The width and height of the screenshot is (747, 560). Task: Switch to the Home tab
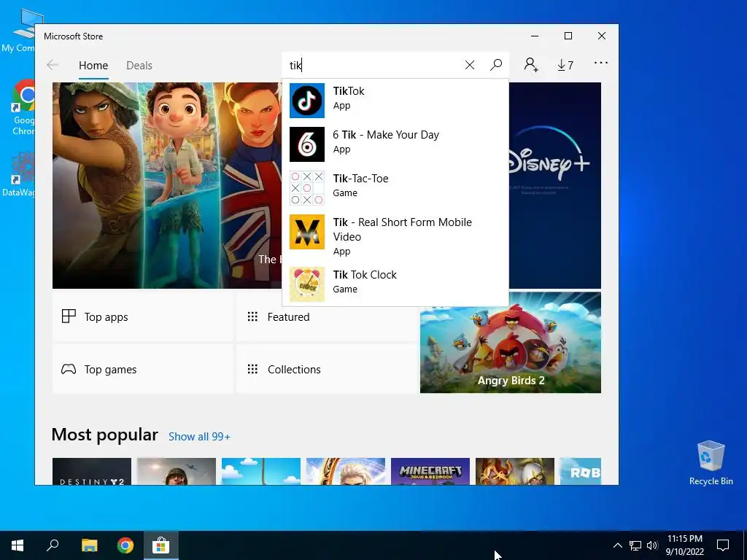point(93,66)
